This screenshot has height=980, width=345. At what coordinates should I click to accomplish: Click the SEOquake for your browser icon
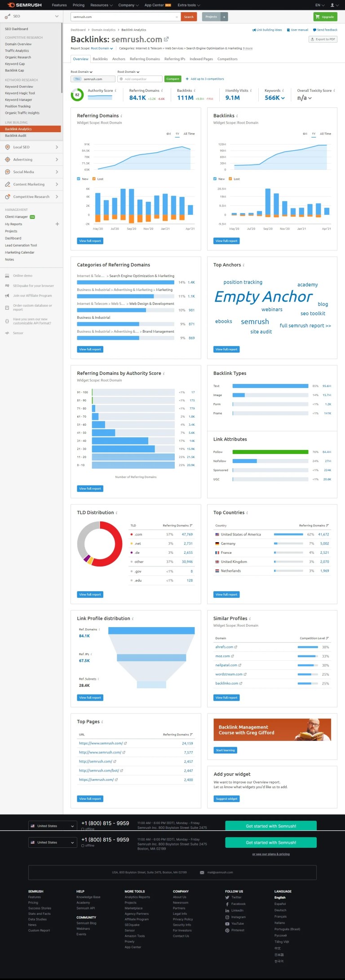click(7, 285)
